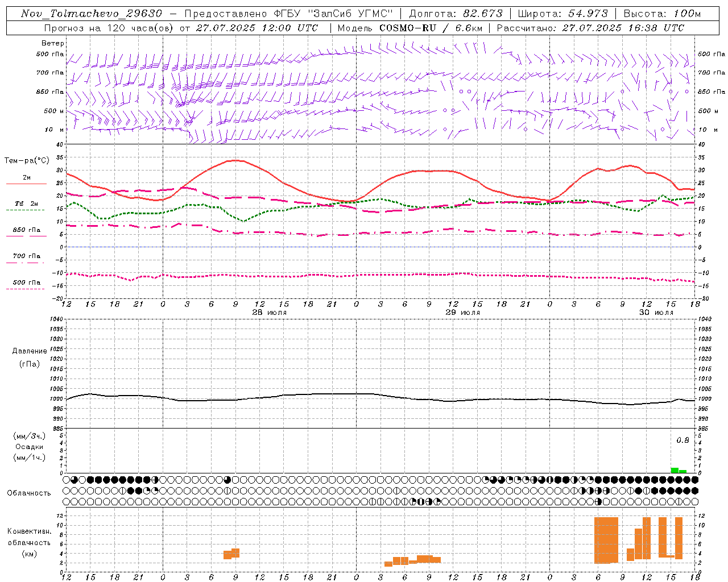Click the Осадки panel label
728x582 pixels.
click(30, 447)
